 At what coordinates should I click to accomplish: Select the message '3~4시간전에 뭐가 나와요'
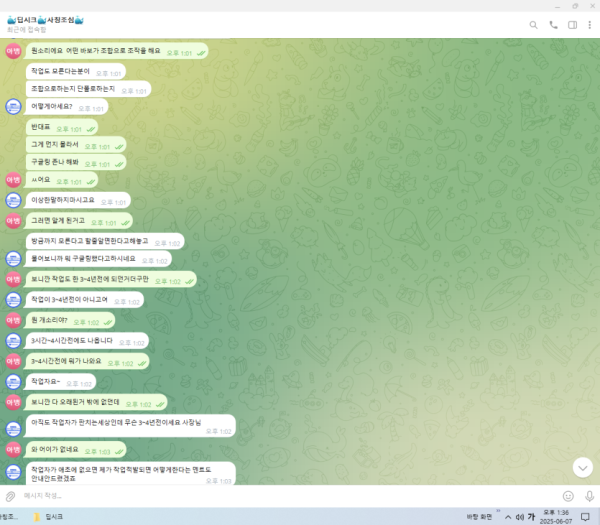[87, 361]
